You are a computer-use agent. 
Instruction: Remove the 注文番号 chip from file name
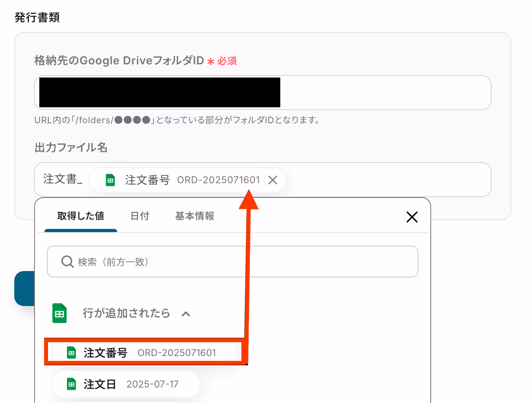(x=273, y=180)
